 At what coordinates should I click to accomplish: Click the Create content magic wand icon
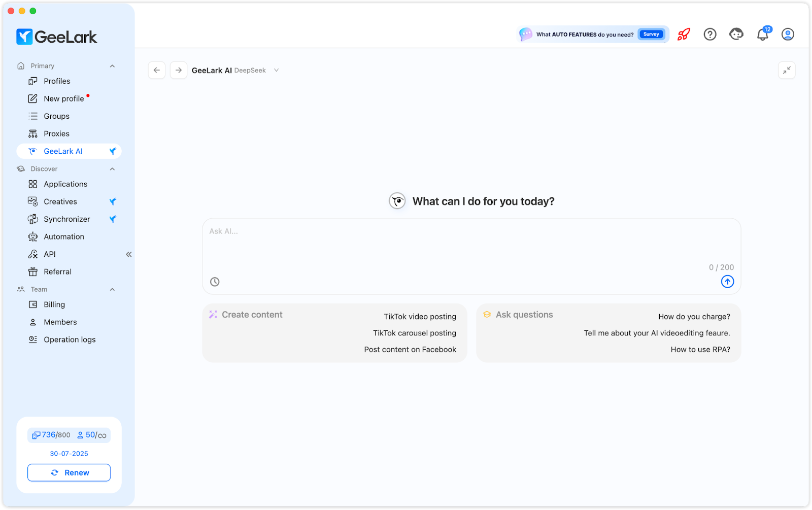pyautogui.click(x=213, y=315)
